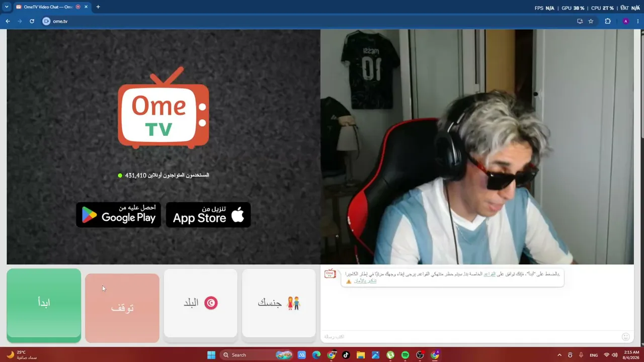Open the Chrome icon with the purple profile badge
The width and height of the screenshot is (644, 362).
coord(435,355)
